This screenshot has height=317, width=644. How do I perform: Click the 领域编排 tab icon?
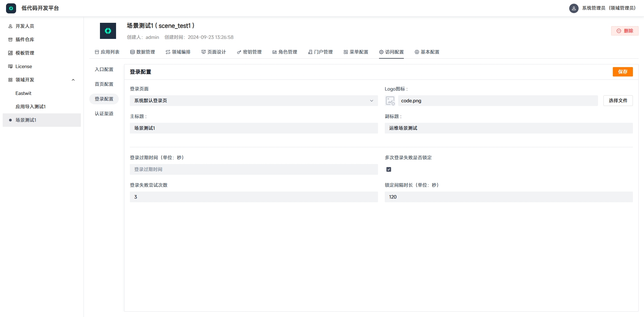[168, 52]
